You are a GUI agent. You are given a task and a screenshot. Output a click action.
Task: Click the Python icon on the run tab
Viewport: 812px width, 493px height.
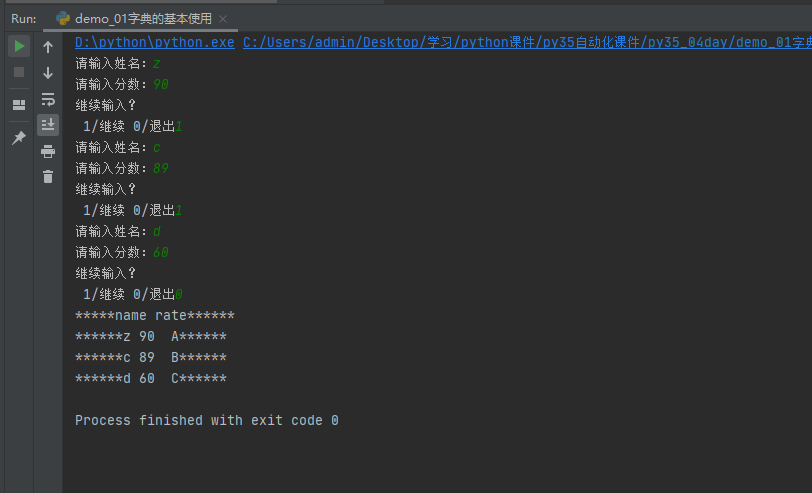pos(63,19)
